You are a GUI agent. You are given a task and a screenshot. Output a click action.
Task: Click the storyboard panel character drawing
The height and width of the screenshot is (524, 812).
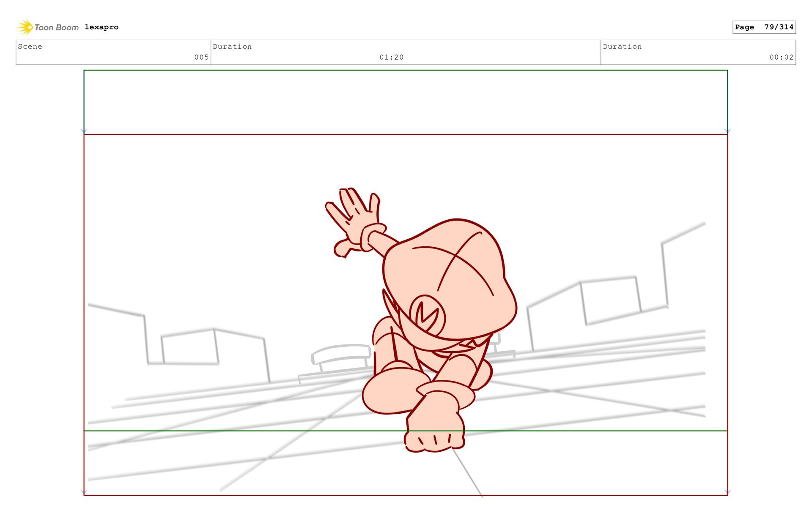(x=421, y=320)
